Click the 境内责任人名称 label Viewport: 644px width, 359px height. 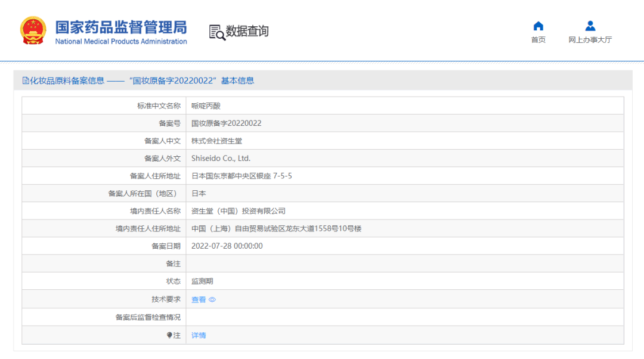click(155, 211)
